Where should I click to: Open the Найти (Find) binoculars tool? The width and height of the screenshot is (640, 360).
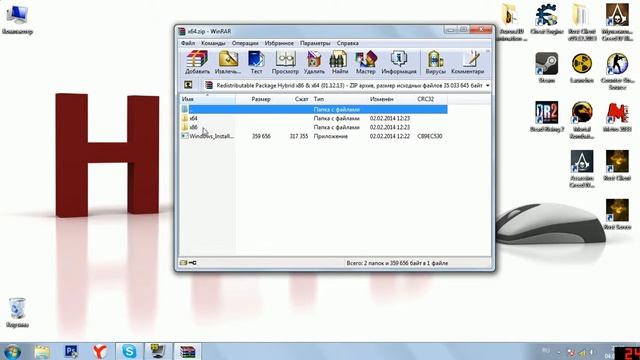click(x=339, y=62)
